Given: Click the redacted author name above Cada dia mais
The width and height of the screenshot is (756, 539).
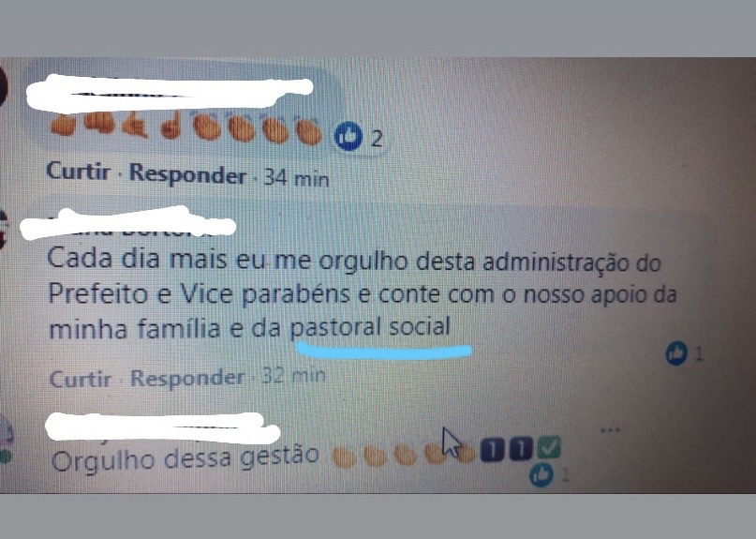Looking at the screenshot, I should tap(127, 223).
